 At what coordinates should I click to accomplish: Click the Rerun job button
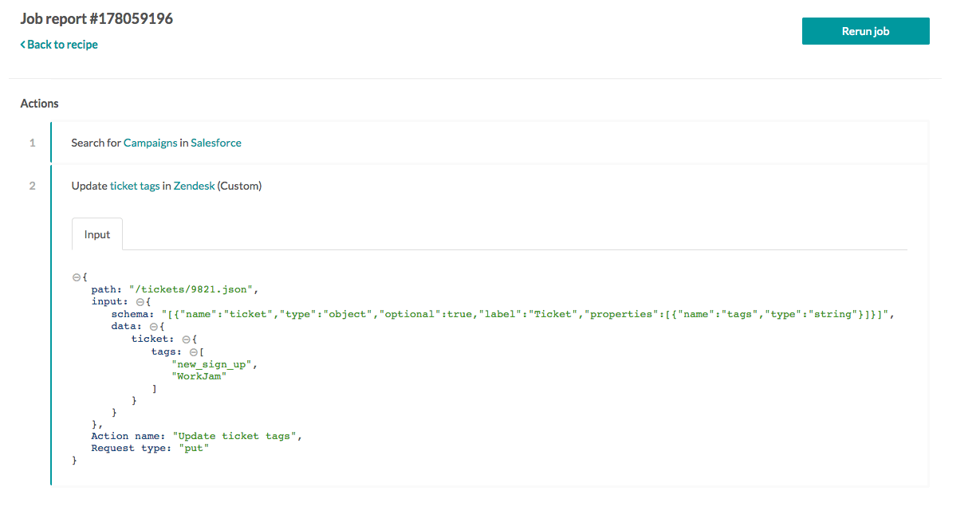865,30
